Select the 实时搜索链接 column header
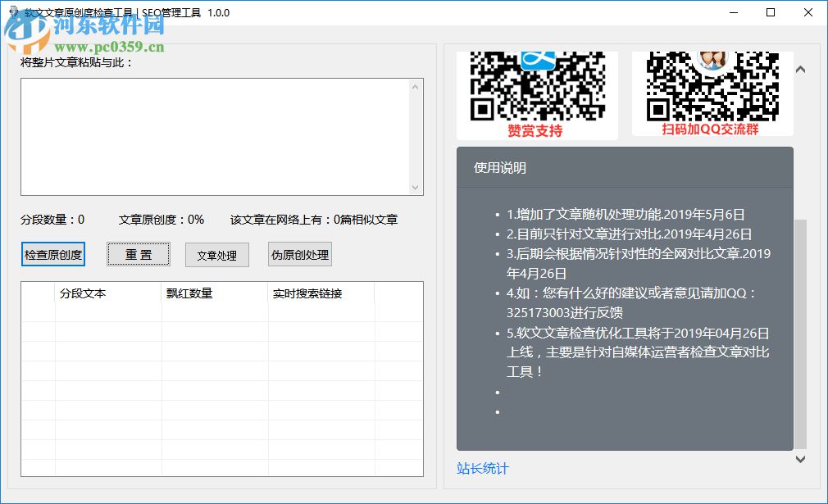 [321, 293]
